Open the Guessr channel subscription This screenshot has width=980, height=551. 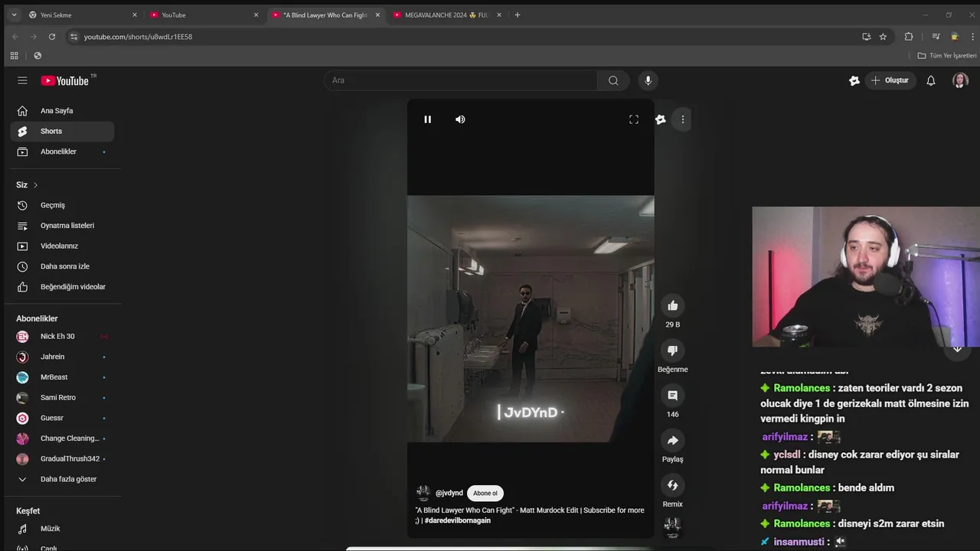(x=62, y=418)
